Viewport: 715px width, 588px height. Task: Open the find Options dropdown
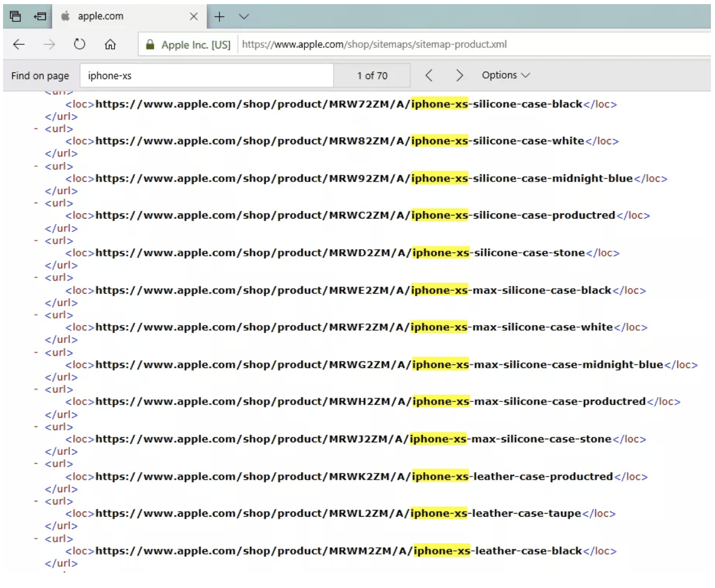click(x=506, y=75)
